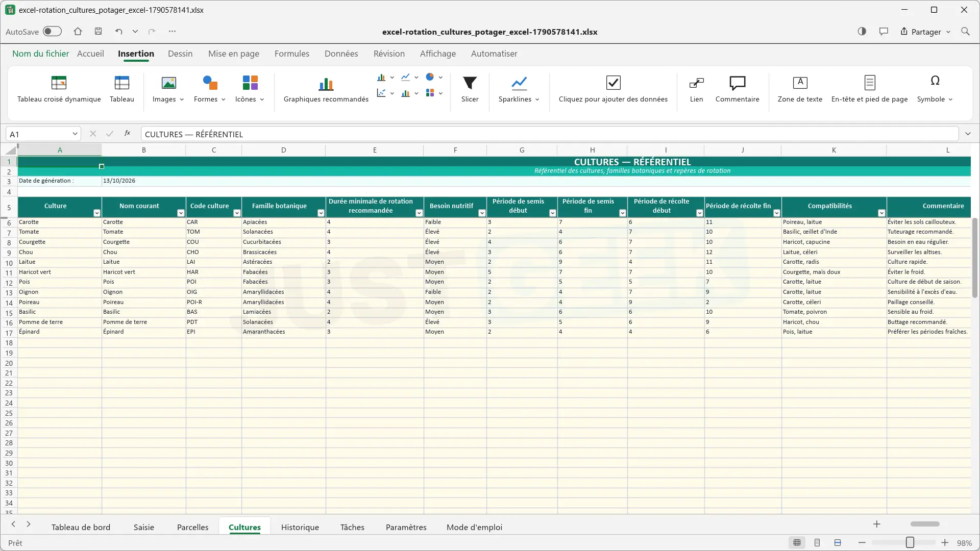Click zoom in plus button
The height and width of the screenshot is (551, 980).
click(x=945, y=543)
